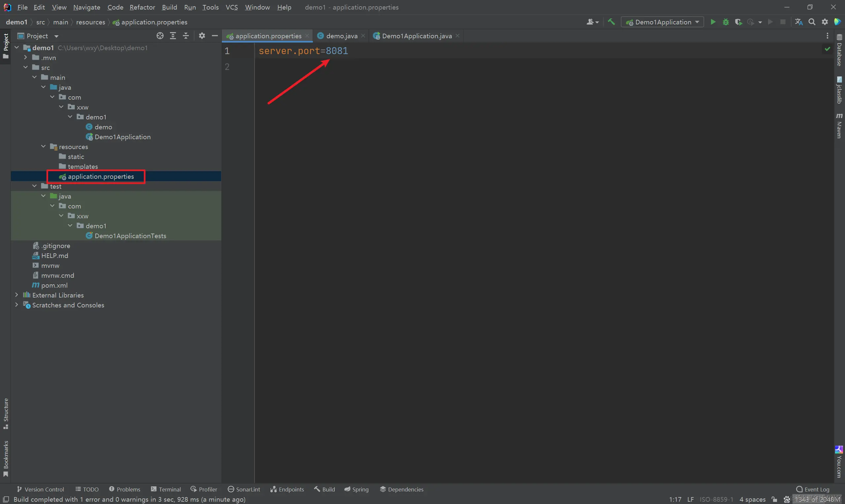
Task: Select Opened File crosshair icon in Project panel
Action: tap(160, 36)
